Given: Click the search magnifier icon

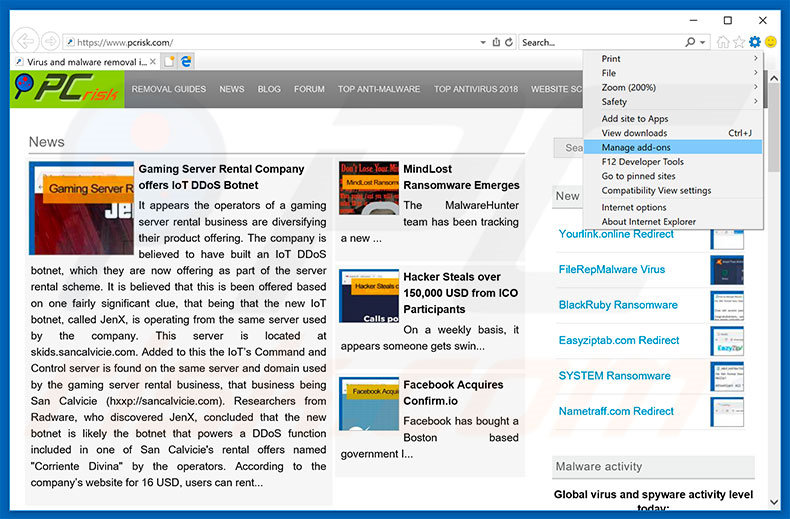Looking at the screenshot, I should [690, 42].
